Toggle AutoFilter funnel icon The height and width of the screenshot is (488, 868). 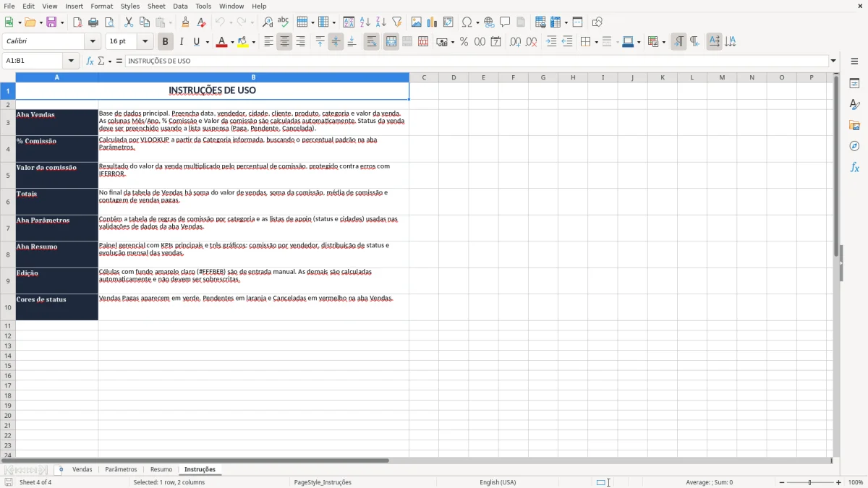[397, 22]
